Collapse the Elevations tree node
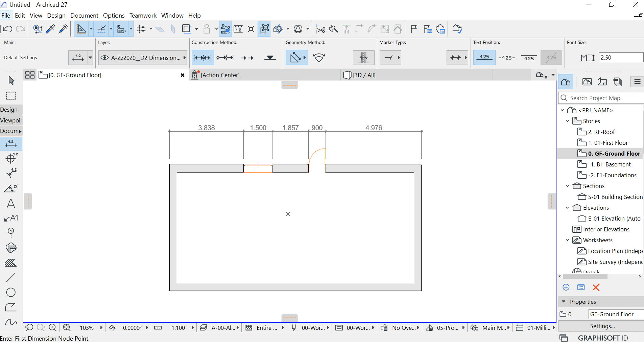This screenshot has height=342, width=644. click(568, 208)
